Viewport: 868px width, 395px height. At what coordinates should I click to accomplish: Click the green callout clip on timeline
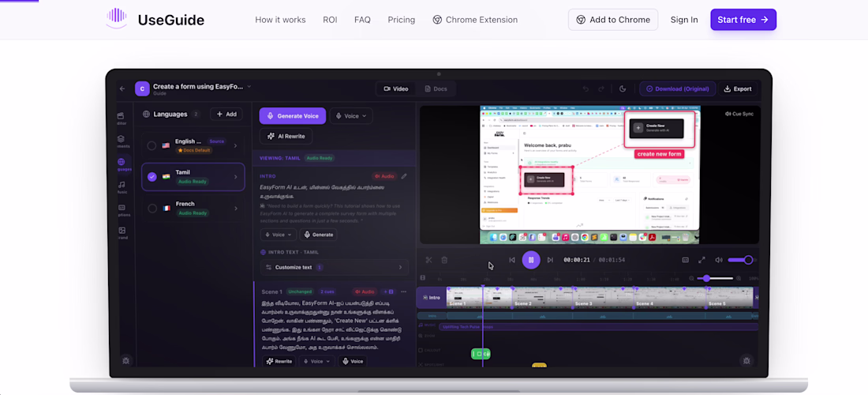pos(481,353)
